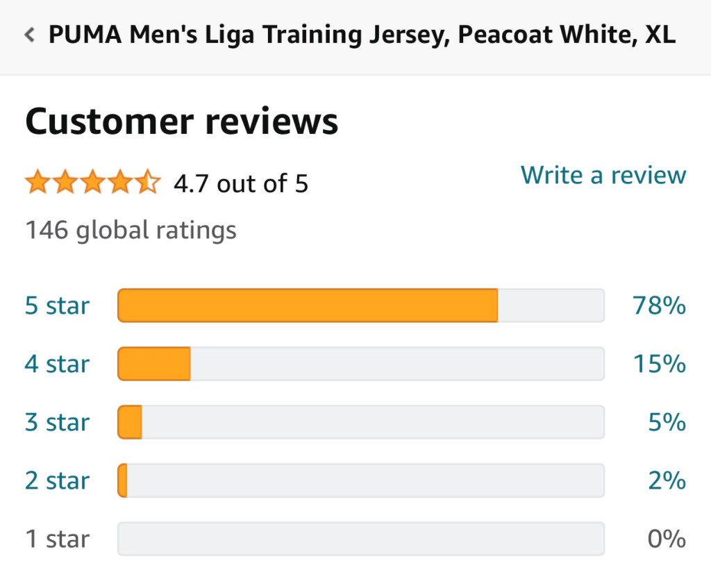The image size is (711, 588).
Task: Select the 5 star filter link
Action: [57, 305]
